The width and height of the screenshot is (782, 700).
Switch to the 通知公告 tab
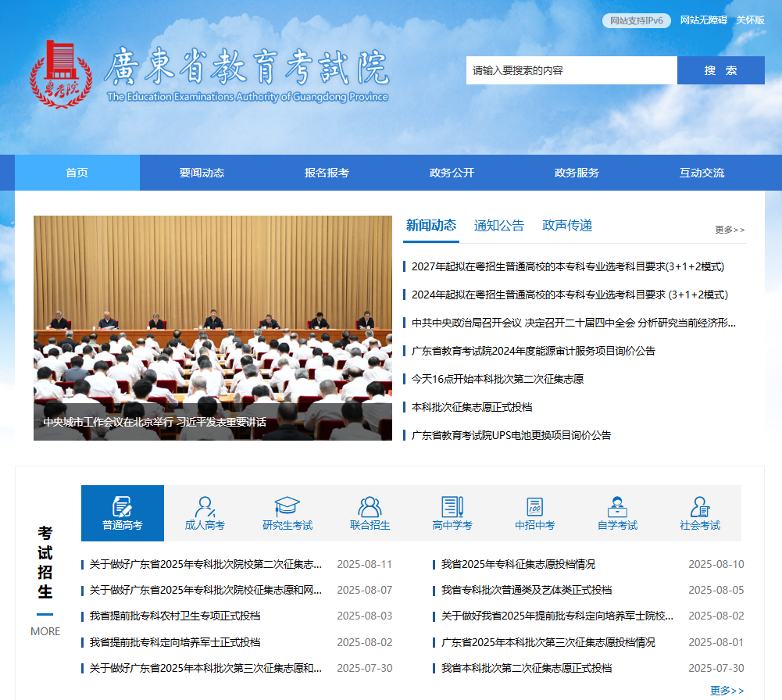pos(499,226)
